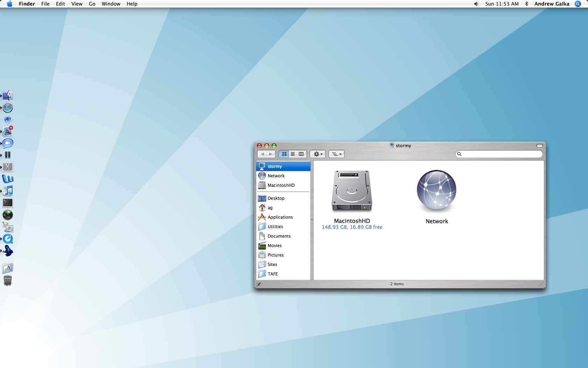Click the customize icon at window bottom-left

pos(259,284)
